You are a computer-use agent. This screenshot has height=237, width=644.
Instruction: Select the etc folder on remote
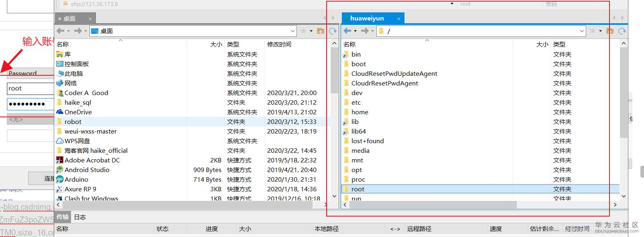point(352,102)
